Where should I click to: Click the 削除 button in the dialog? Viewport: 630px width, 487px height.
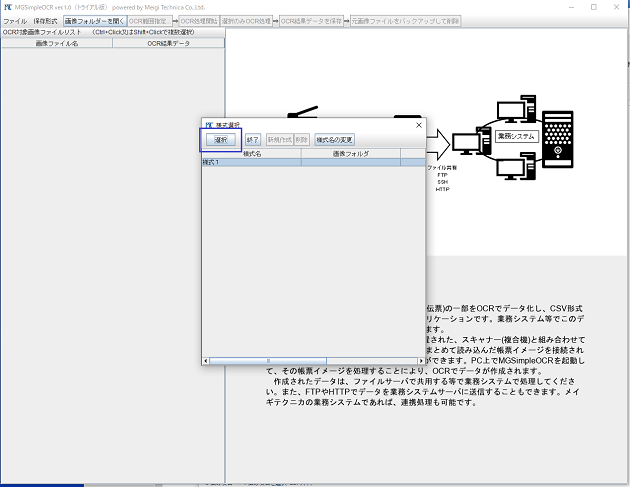(x=301, y=139)
